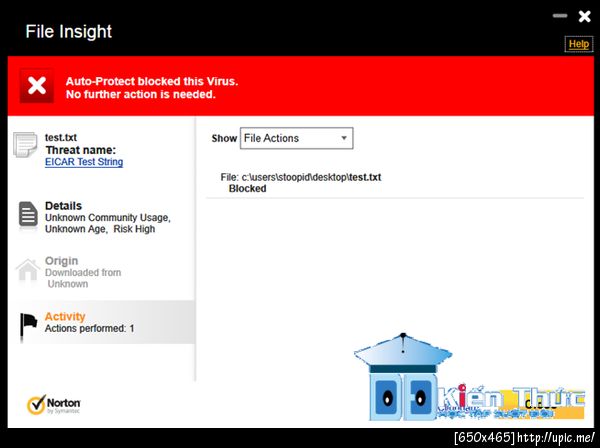Click the 'Threat name:' label
The height and width of the screenshot is (448, 600).
[80, 150]
